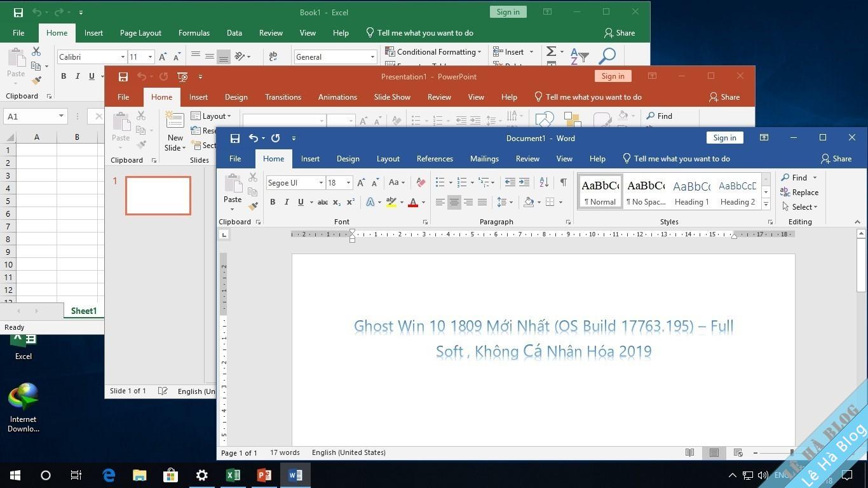The width and height of the screenshot is (868, 488).
Task: Click Web Layout view icon in Word status bar
Action: 738,452
